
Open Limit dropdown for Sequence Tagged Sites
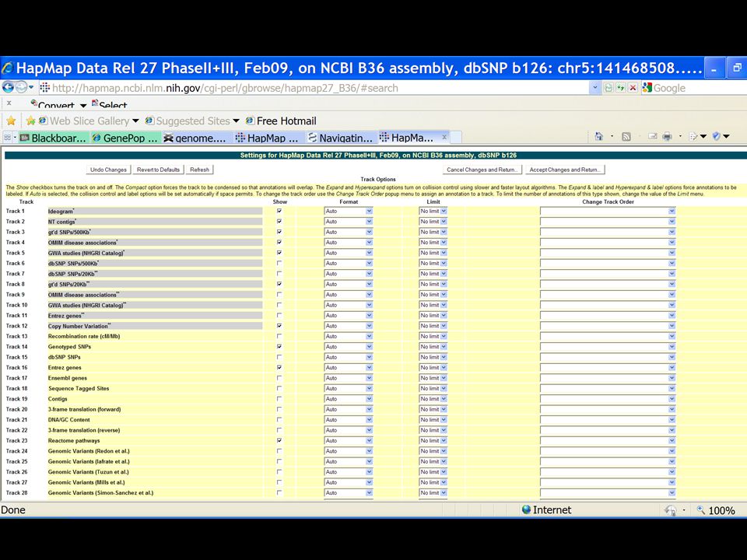433,389
